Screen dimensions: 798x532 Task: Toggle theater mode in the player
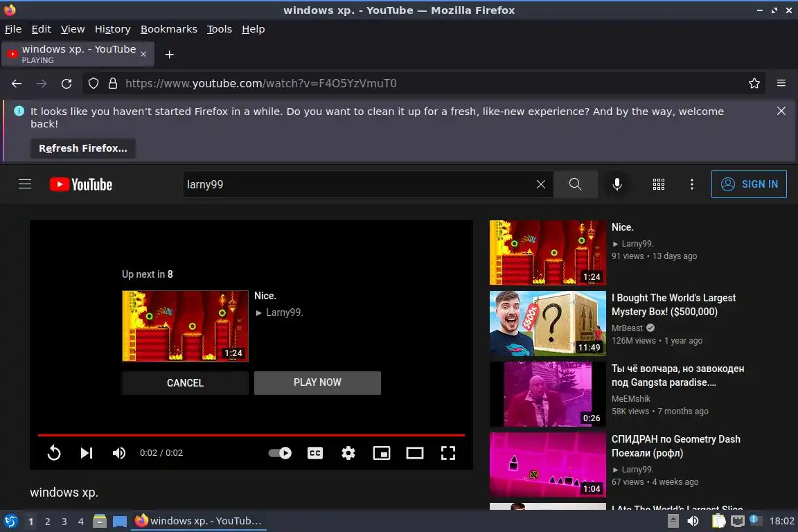point(415,453)
